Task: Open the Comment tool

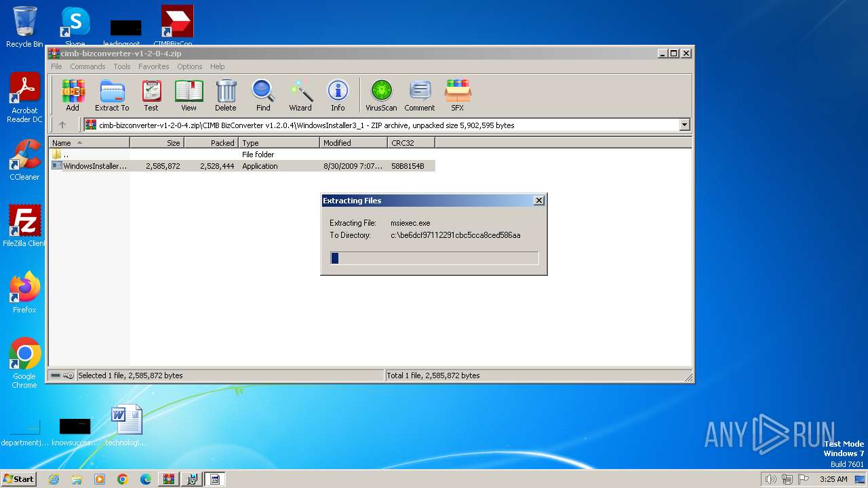Action: pyautogui.click(x=420, y=96)
